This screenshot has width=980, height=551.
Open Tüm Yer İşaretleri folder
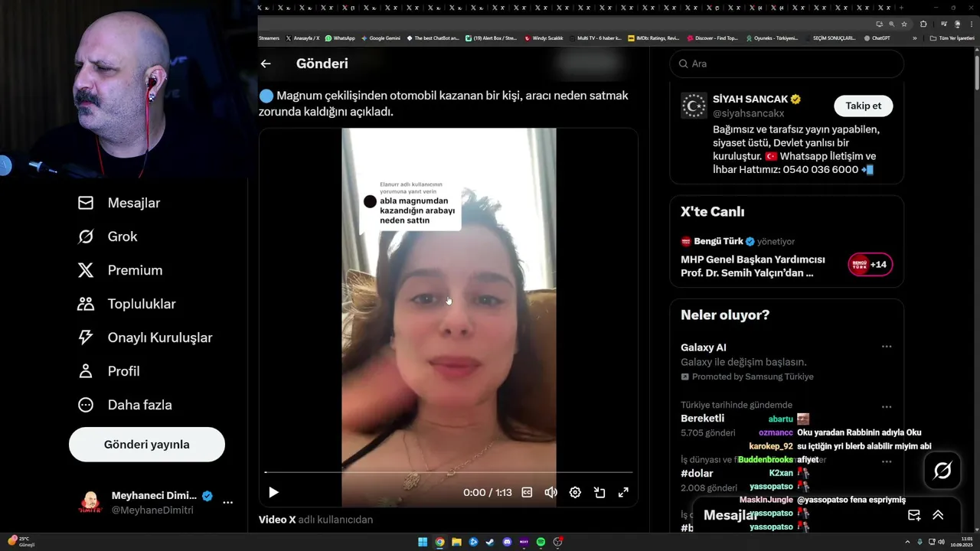952,37
